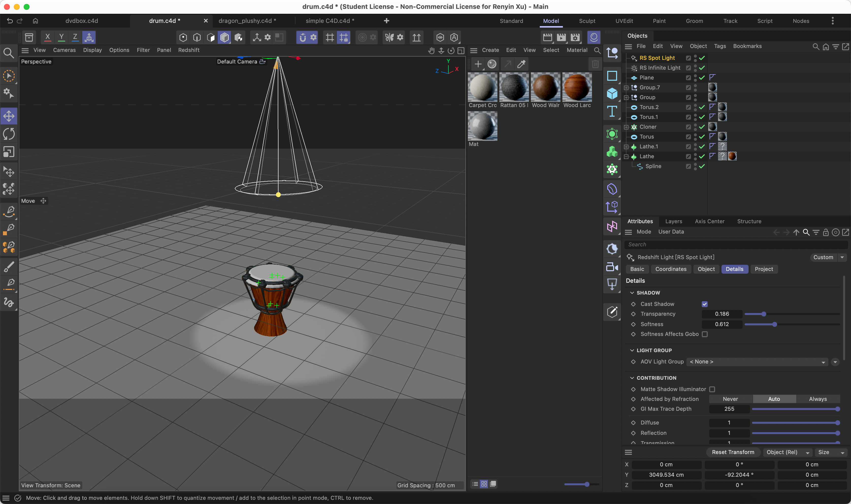Enable the Softness Affects Gobo checkbox
Screen dimensions: 851x504
coord(704,334)
